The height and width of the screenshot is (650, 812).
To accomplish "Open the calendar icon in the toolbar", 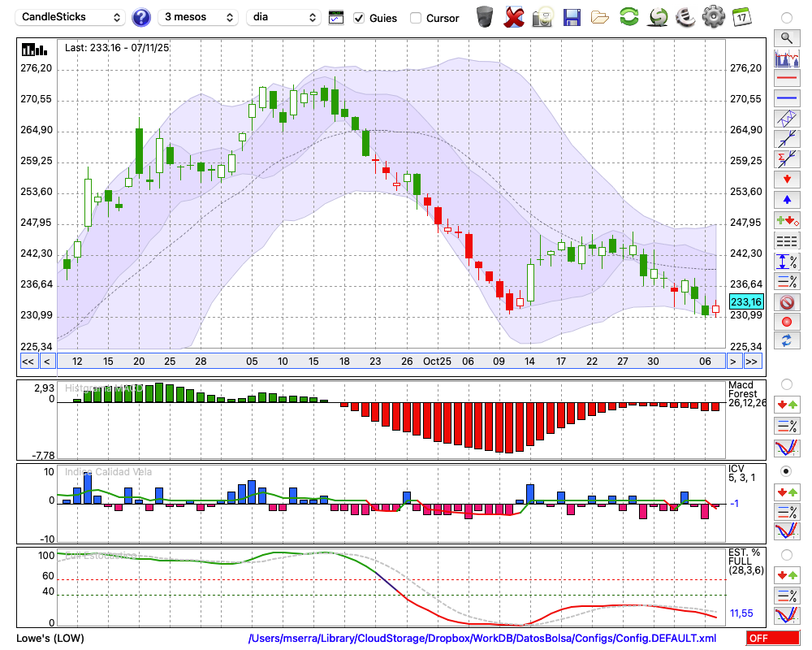I will pyautogui.click(x=741, y=16).
